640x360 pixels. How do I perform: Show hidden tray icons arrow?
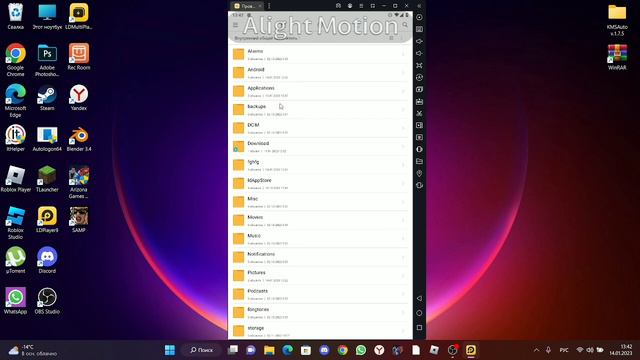click(x=536, y=350)
